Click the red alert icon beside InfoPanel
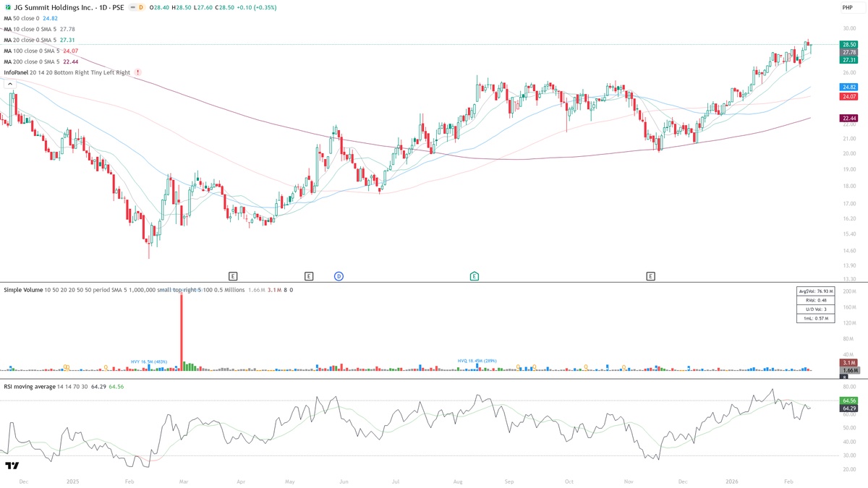This screenshot has height=488, width=868. (x=138, y=72)
